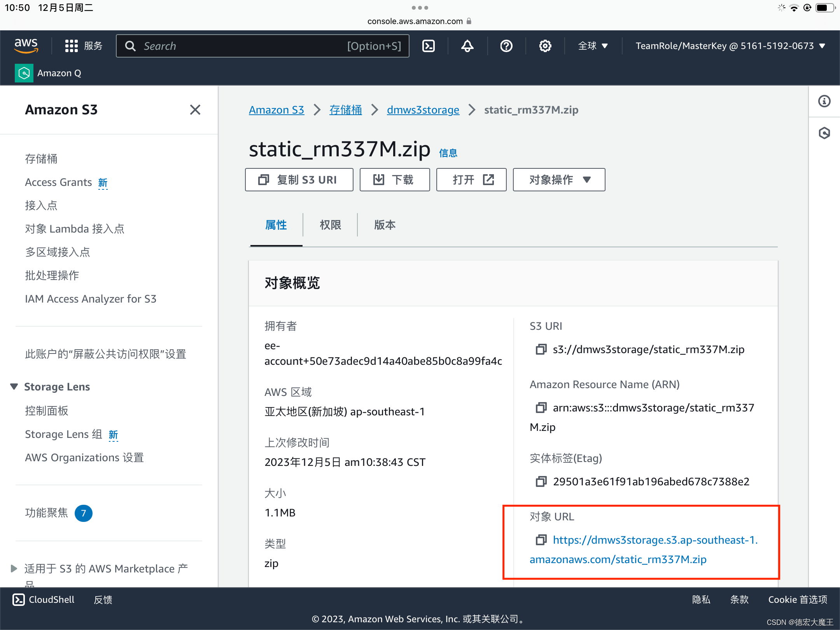Image resolution: width=840 pixels, height=630 pixels.
Task: Tap the battery status icon
Action: (825, 8)
